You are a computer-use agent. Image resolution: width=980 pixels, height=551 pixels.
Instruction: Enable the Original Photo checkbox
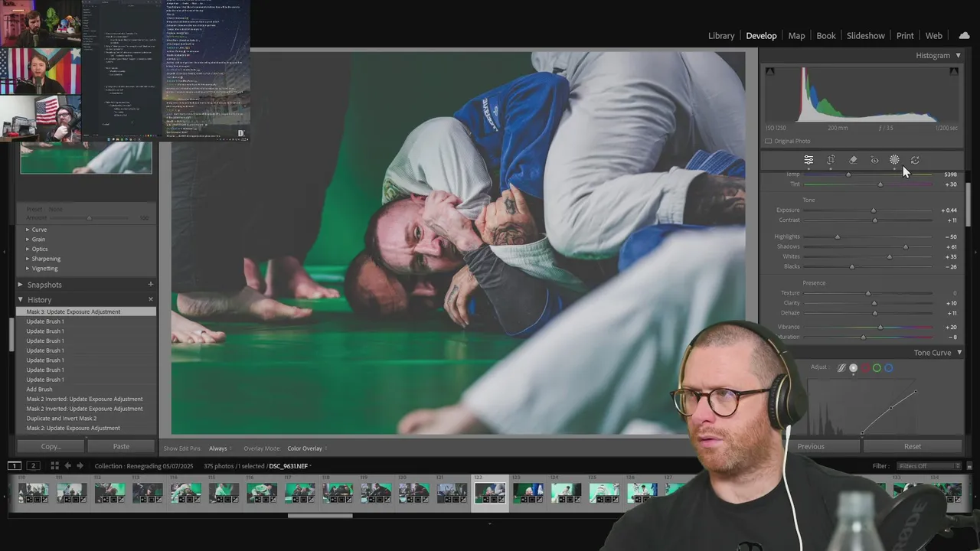coord(769,141)
